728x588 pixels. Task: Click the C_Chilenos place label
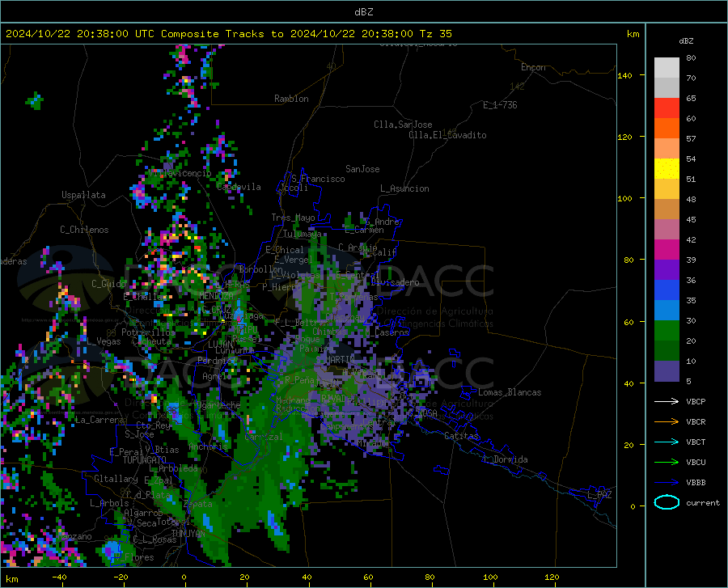pyautogui.click(x=84, y=230)
